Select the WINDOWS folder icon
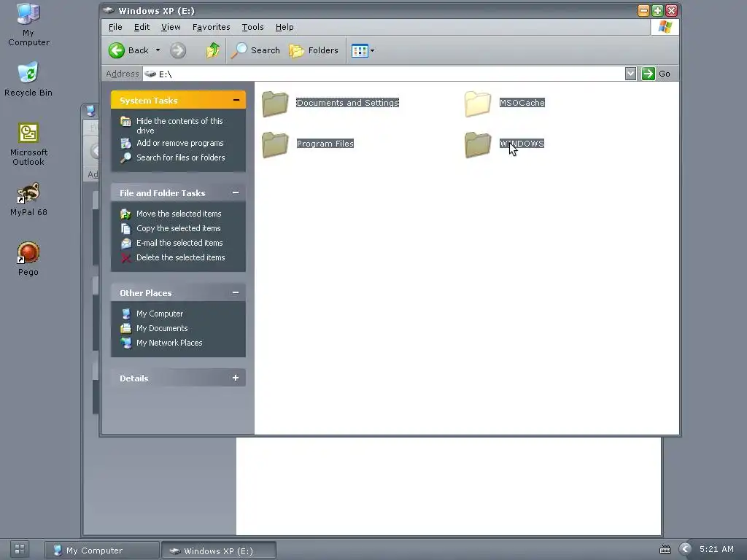Viewport: 747px width, 560px height. (x=478, y=144)
